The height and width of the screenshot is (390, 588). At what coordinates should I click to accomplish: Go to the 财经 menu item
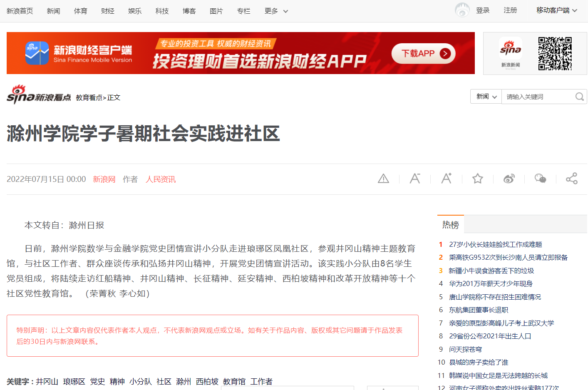click(x=108, y=11)
